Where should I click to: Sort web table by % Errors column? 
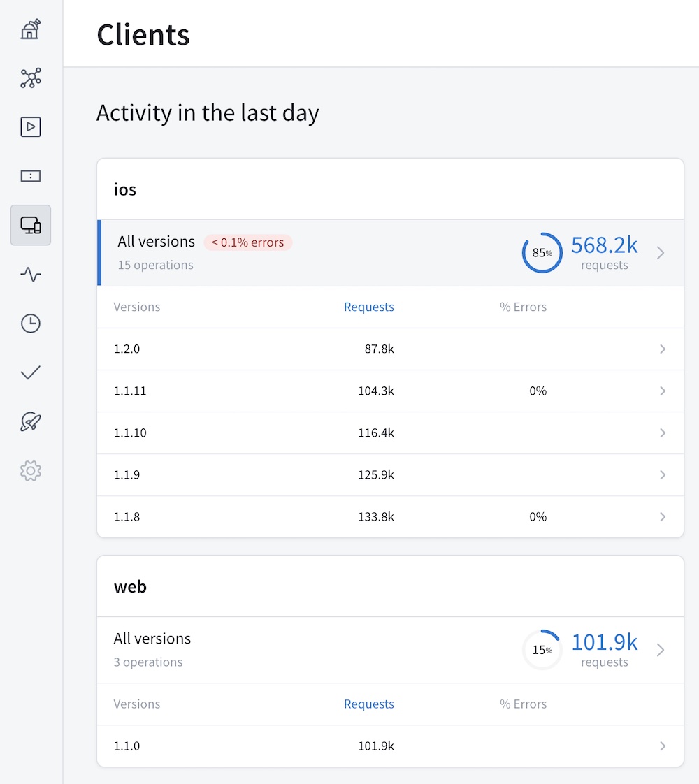pos(523,704)
